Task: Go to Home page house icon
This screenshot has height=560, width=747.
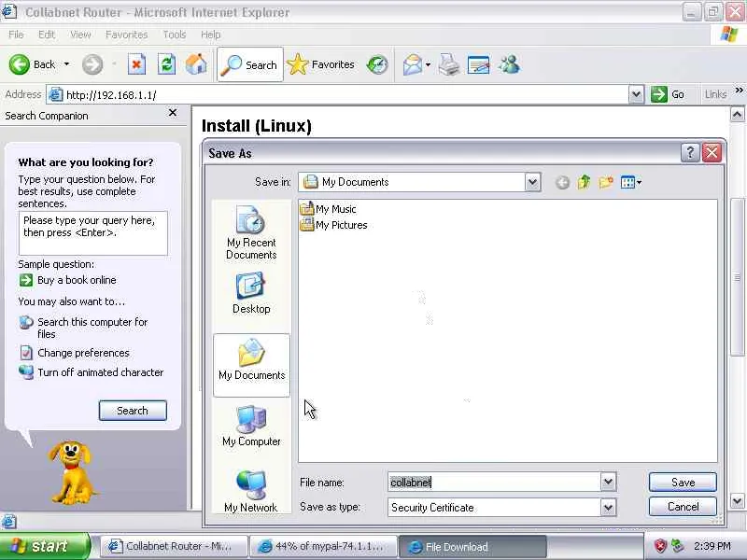Action: click(196, 64)
